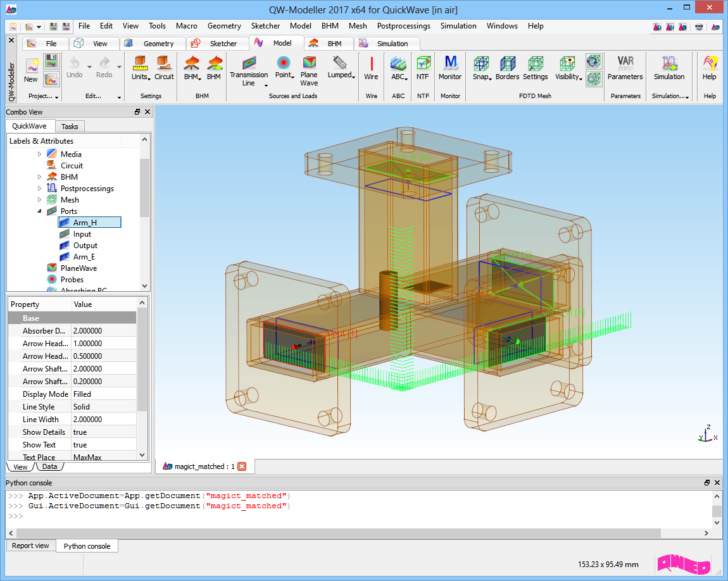Click the tree panel vertical scrollbar
The height and width of the screenshot is (581, 728).
point(144,188)
